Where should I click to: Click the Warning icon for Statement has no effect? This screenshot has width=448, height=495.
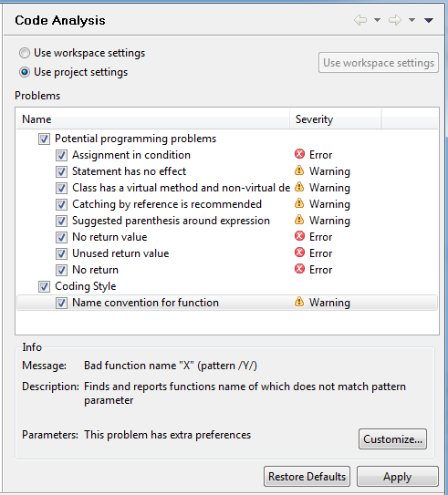[x=299, y=170]
